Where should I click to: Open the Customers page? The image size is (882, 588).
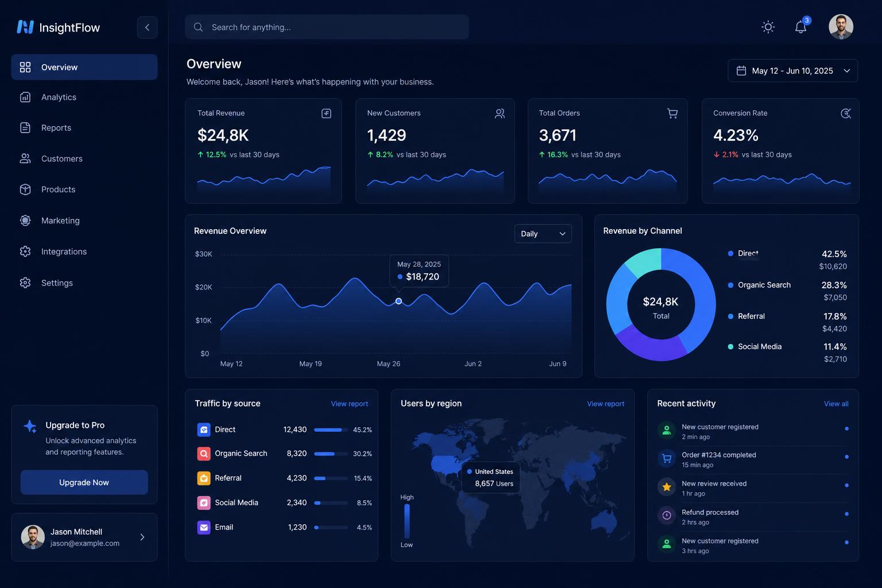coord(84,158)
